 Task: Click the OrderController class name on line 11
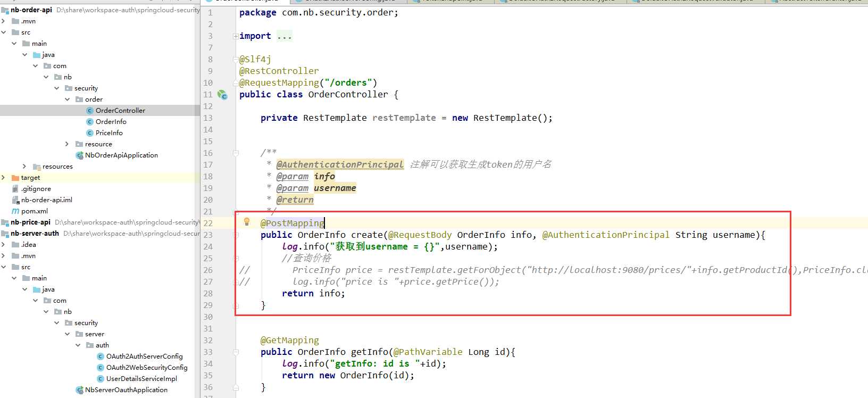[x=348, y=94]
